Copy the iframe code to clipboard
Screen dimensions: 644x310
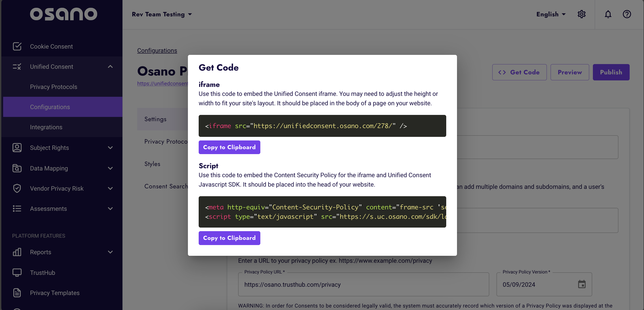coord(229,147)
